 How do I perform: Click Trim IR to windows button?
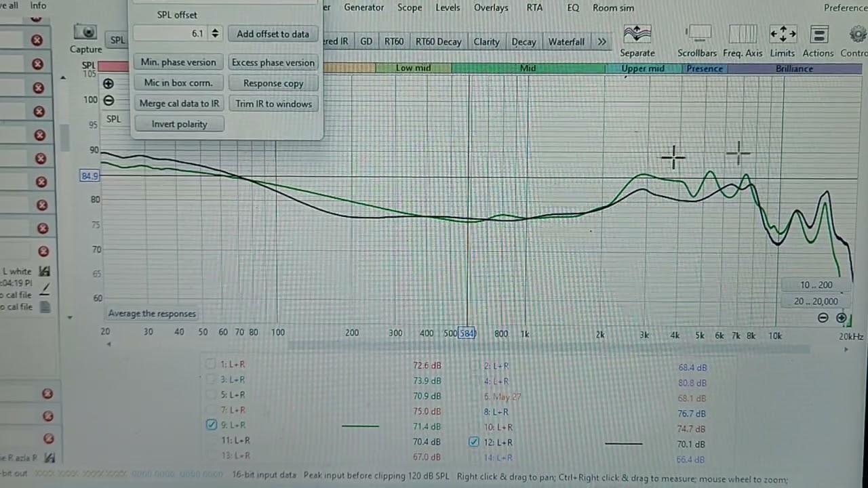(x=273, y=104)
